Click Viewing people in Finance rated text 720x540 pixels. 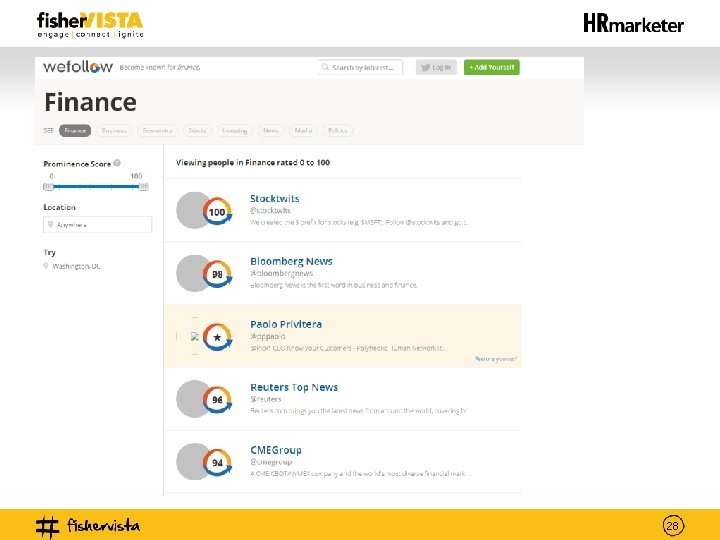tap(253, 162)
